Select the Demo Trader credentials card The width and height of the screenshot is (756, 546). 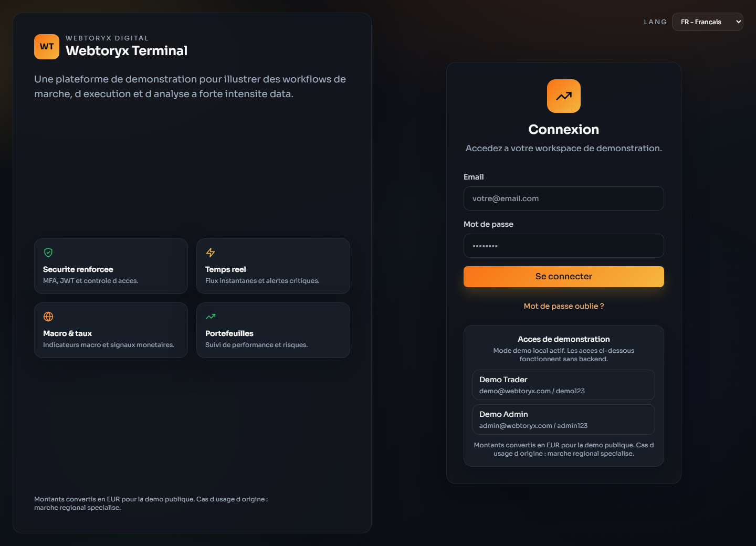[563, 385]
